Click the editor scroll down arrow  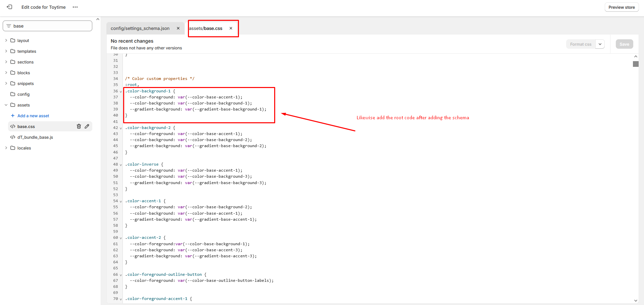[636, 301]
